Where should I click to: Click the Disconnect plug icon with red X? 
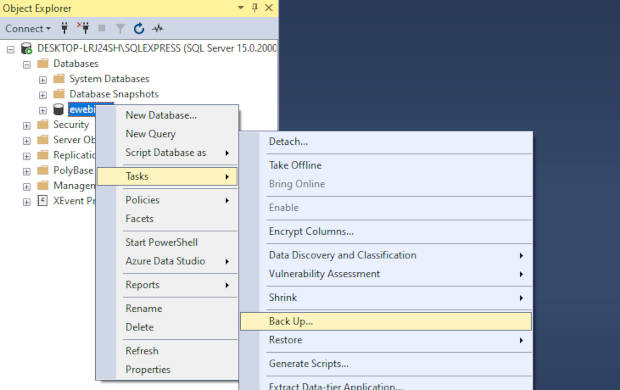coord(83,28)
